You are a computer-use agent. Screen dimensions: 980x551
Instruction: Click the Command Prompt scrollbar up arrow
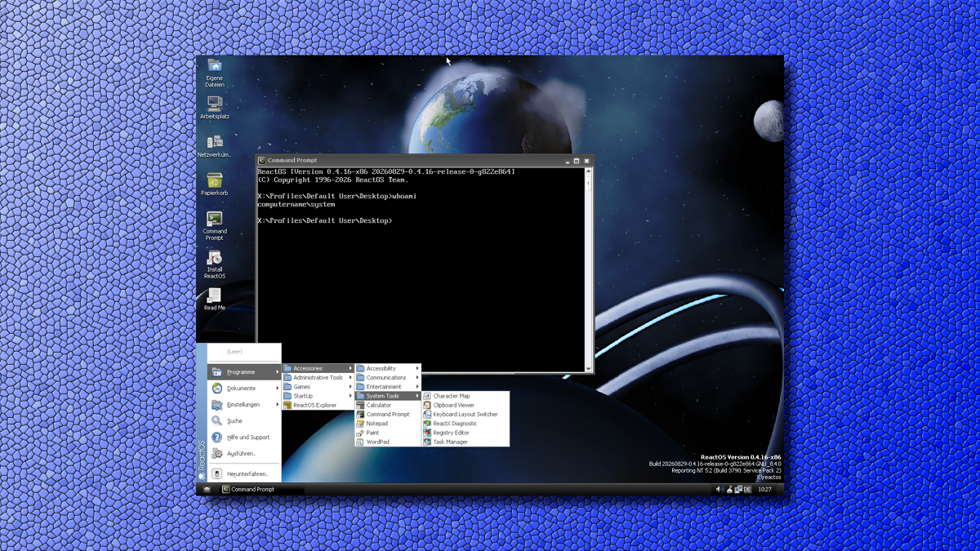(588, 172)
